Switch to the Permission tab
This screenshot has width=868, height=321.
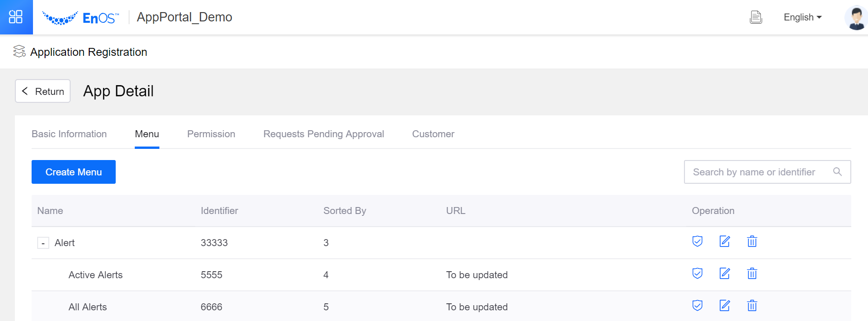[211, 134]
